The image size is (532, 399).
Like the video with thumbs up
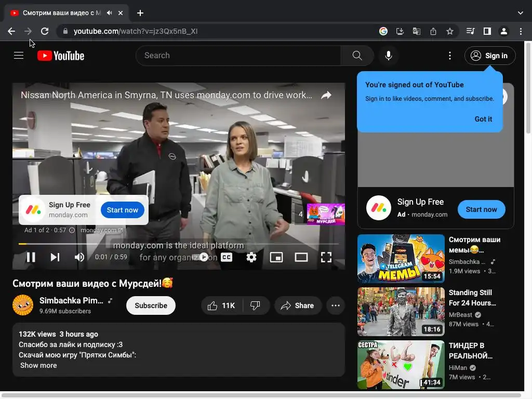click(222, 305)
